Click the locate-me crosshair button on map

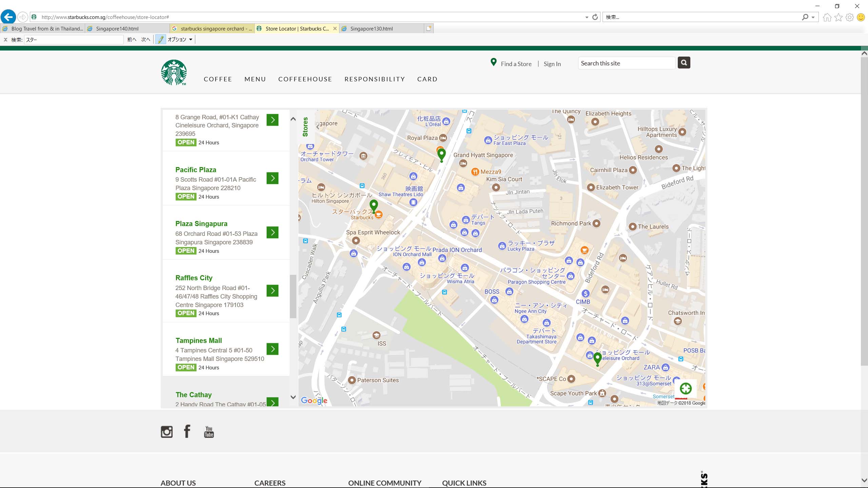[x=686, y=388]
